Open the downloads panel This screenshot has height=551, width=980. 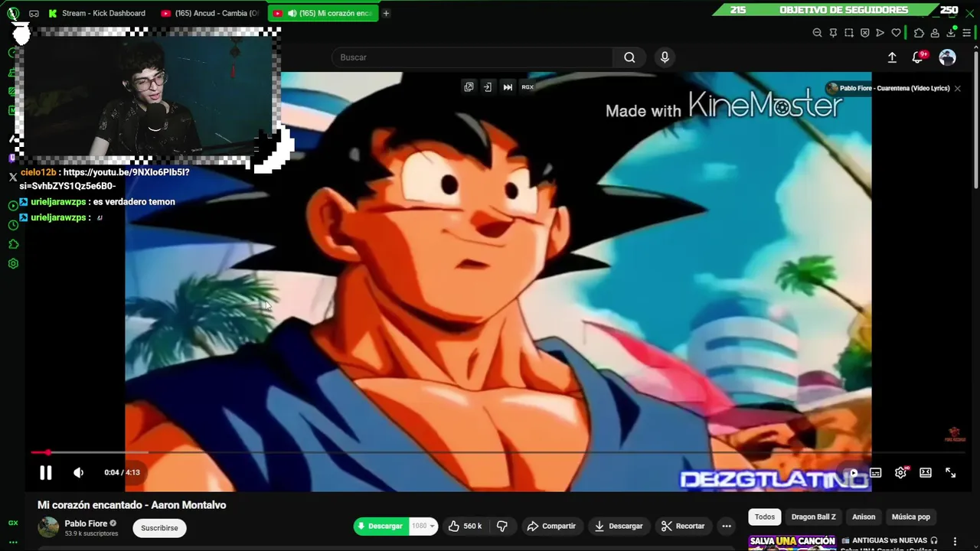point(951,33)
